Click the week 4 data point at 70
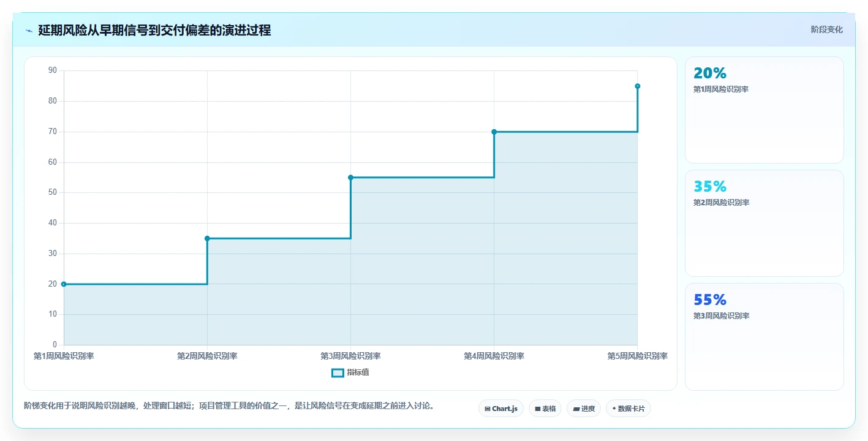Image resolution: width=868 pixels, height=441 pixels. [x=494, y=132]
